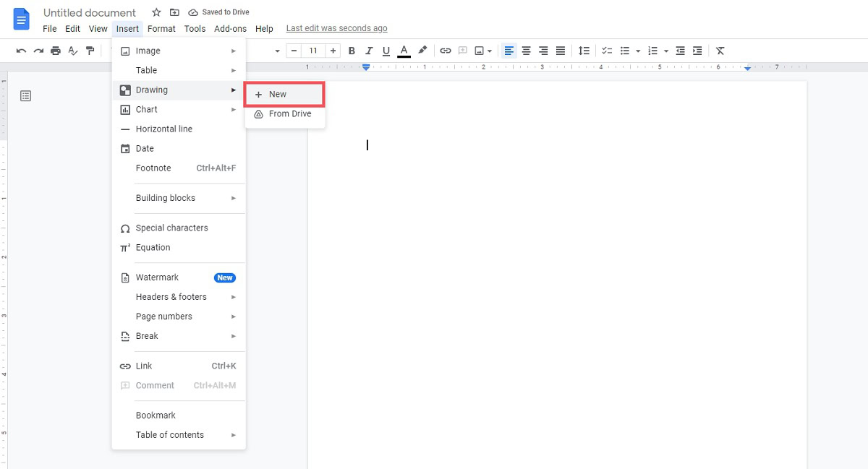868x469 pixels.
Task: Open the Help menu
Action: coord(265,29)
